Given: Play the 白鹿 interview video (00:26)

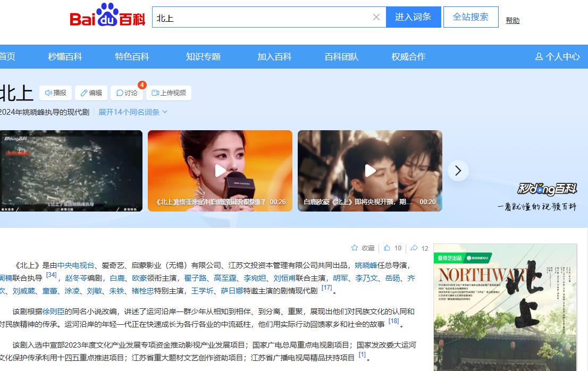Looking at the screenshot, I should coord(220,171).
